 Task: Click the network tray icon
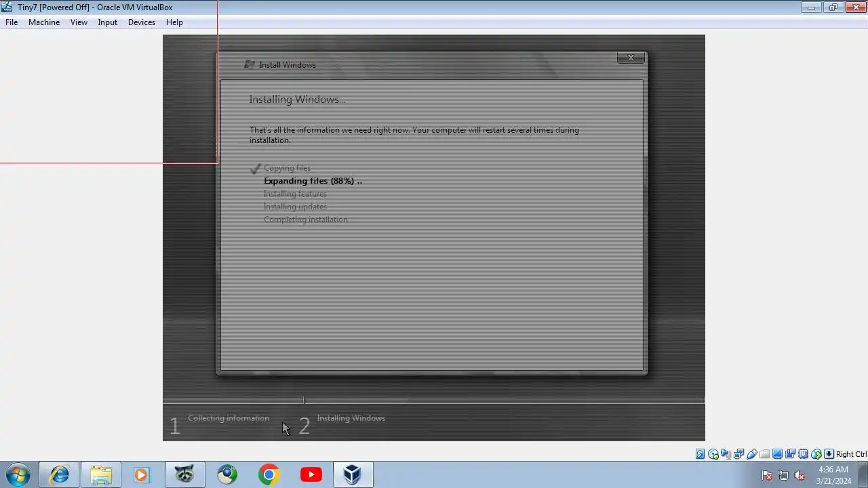coord(783,476)
